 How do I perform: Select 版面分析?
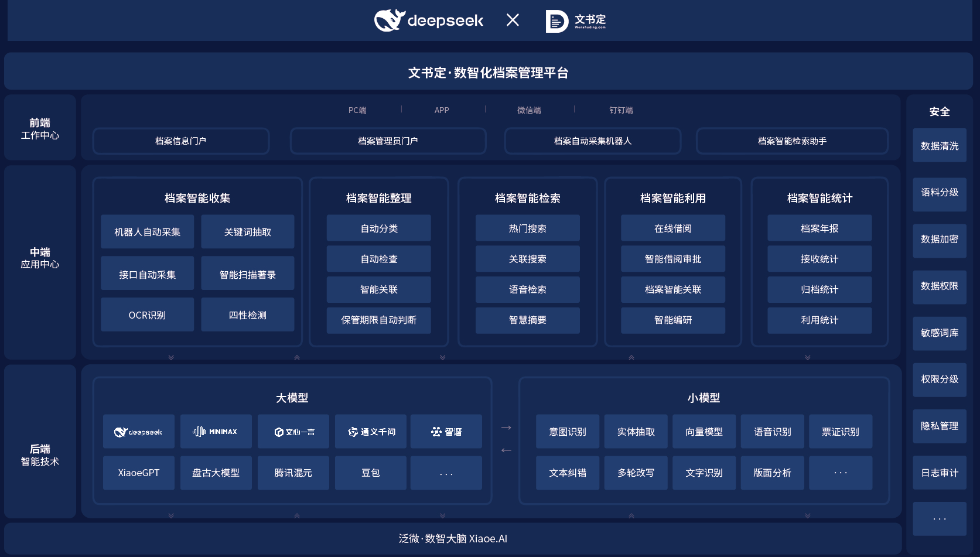(x=773, y=473)
